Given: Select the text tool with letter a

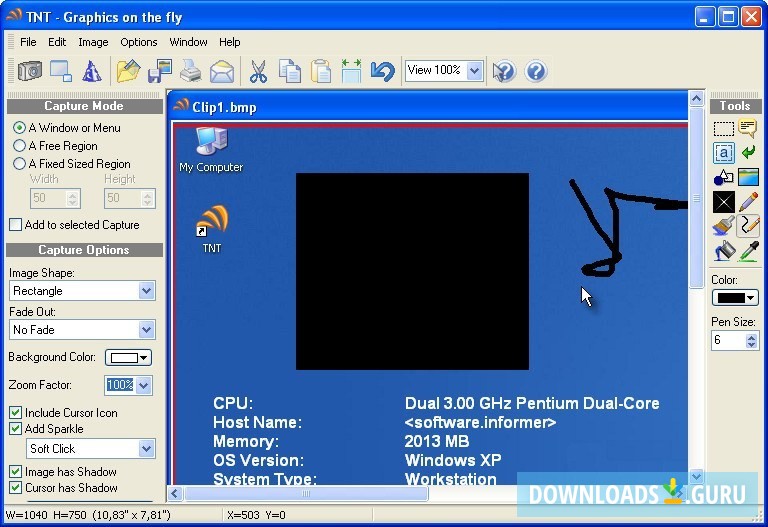Looking at the screenshot, I should (723, 153).
